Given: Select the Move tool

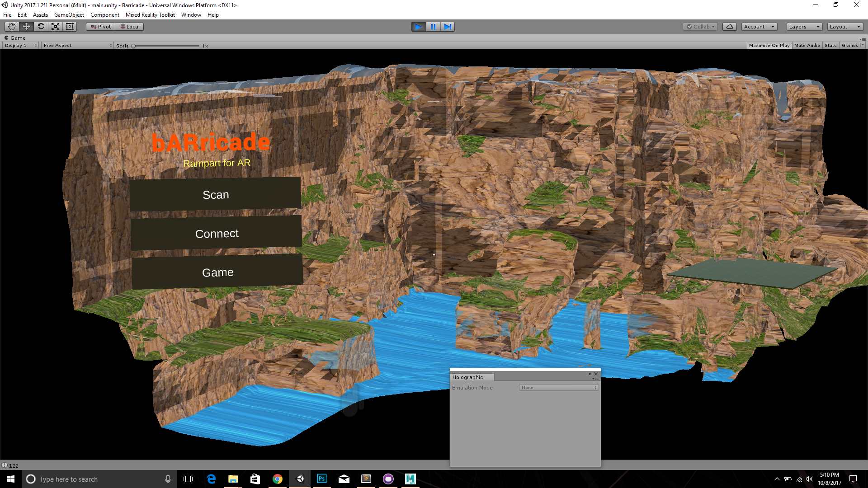Looking at the screenshot, I should pos(26,27).
